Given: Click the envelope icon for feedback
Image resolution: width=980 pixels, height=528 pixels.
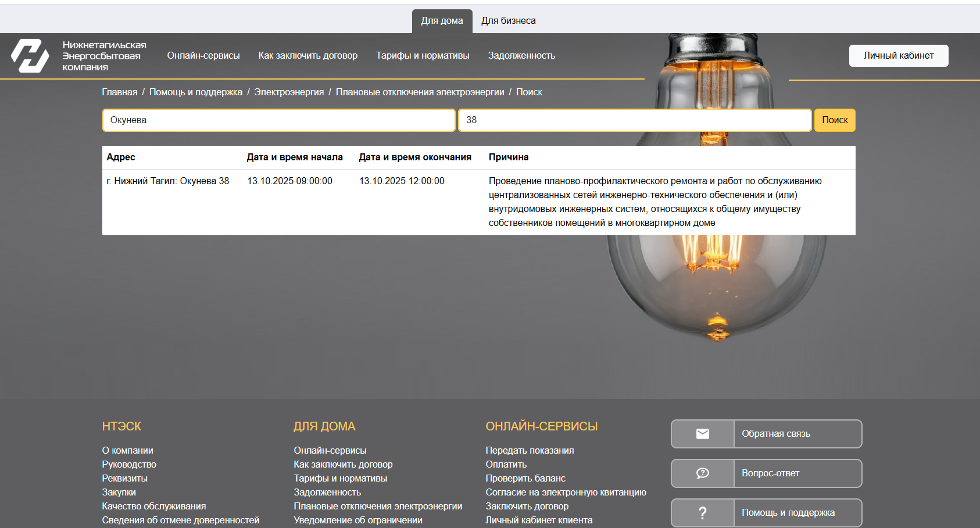Looking at the screenshot, I should (702, 434).
